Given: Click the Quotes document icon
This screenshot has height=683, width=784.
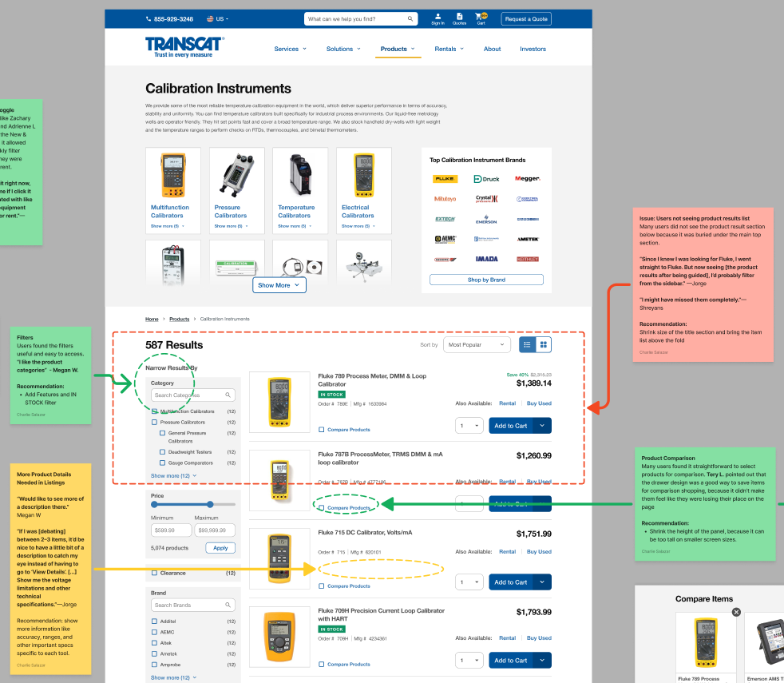Looking at the screenshot, I should tap(458, 18).
